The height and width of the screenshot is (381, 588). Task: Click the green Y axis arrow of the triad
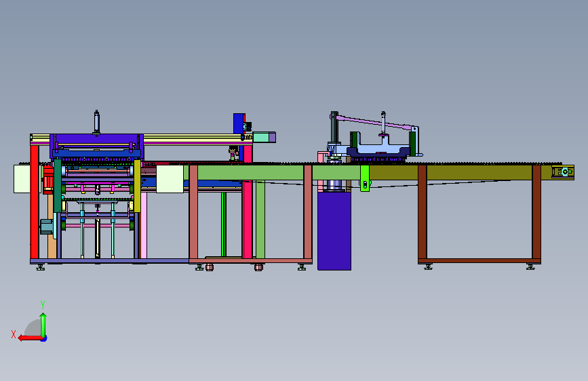43,324
